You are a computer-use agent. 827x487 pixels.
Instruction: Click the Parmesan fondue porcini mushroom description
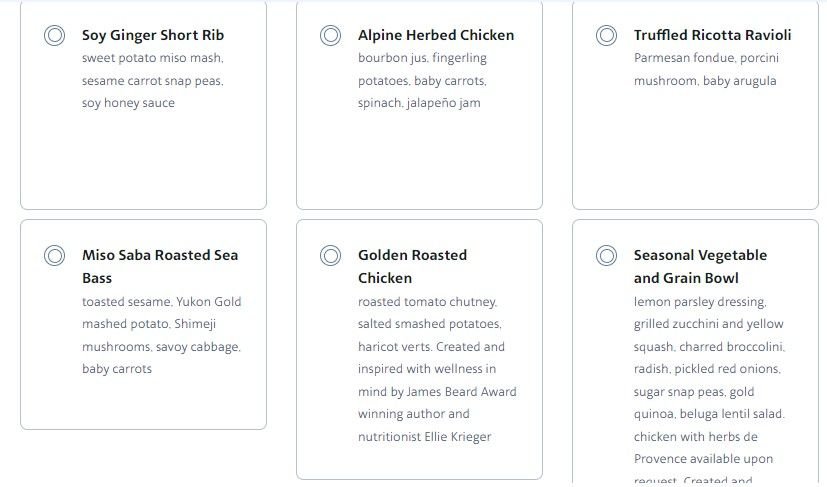click(x=706, y=69)
